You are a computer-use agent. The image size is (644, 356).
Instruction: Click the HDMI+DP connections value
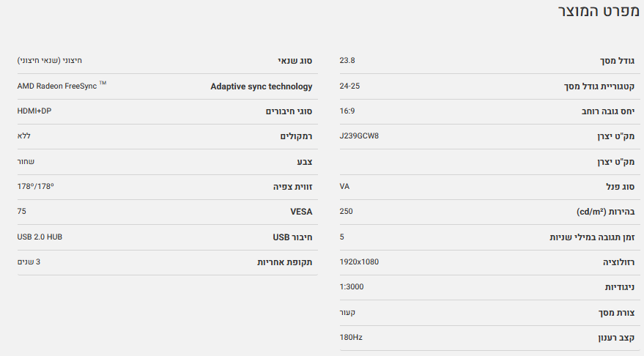34,111
